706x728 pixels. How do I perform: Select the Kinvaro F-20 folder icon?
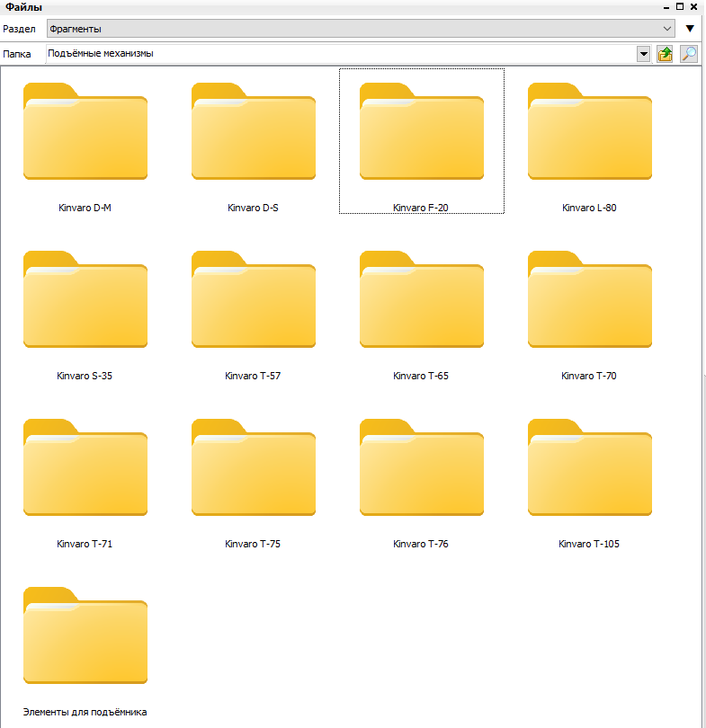[422, 131]
